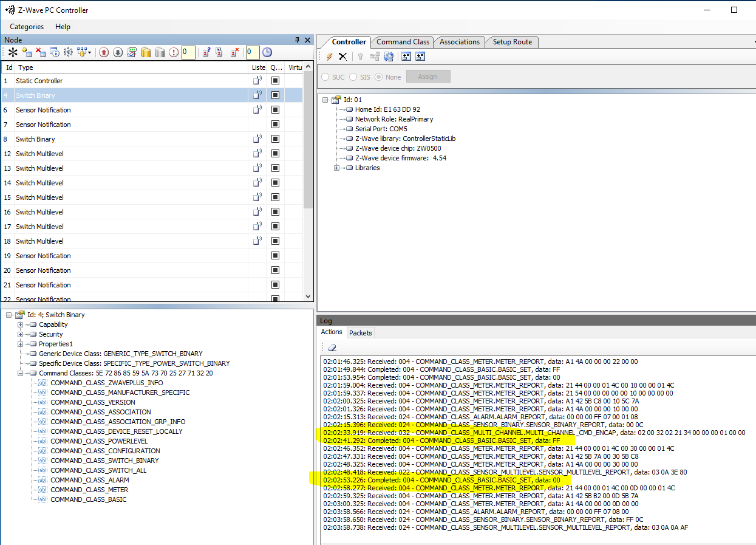
Task: Click the eraser icon to clear log
Action: point(332,348)
